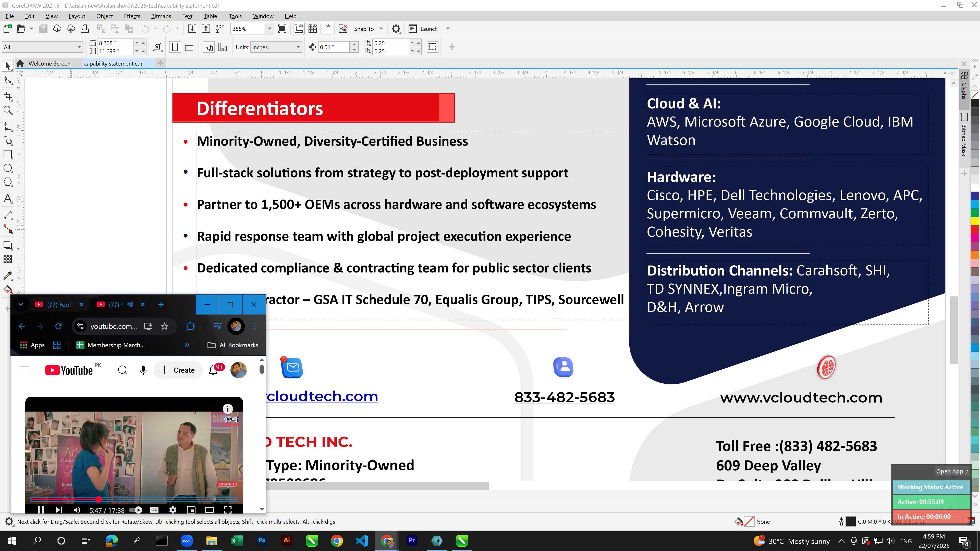
Task: Open the A4 page size dropdown
Action: pos(79,47)
